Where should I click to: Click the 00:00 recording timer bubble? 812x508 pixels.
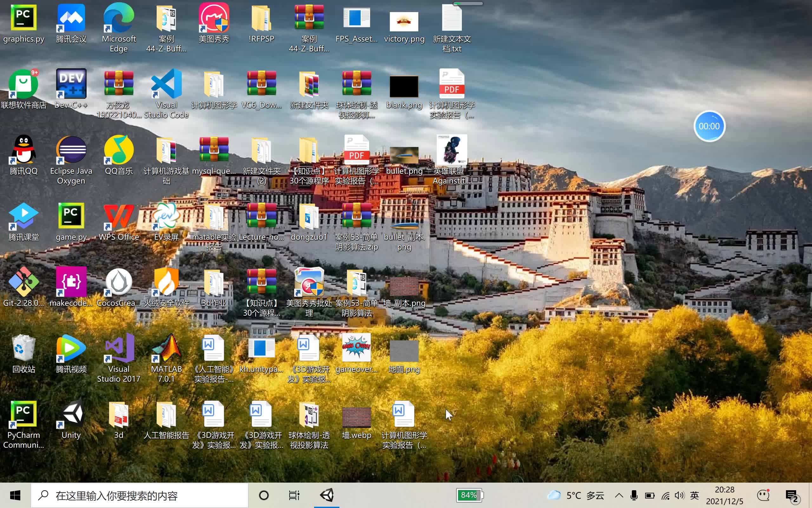coord(709,126)
